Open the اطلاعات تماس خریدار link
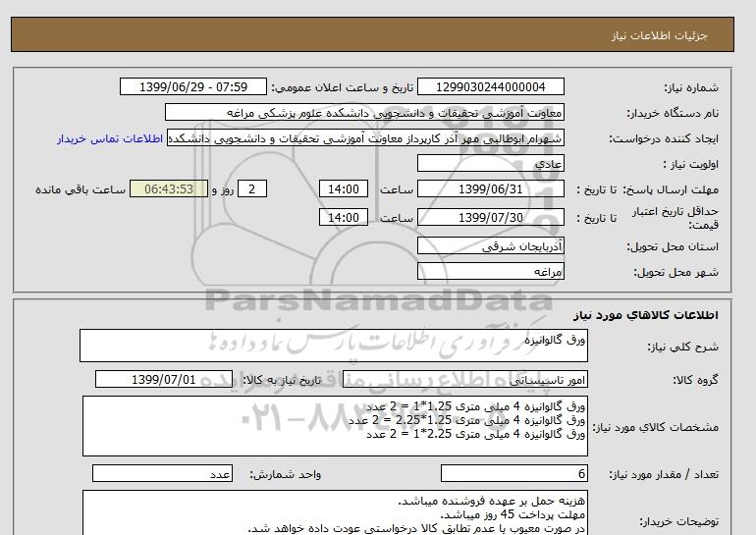756x535 pixels. pos(109,138)
